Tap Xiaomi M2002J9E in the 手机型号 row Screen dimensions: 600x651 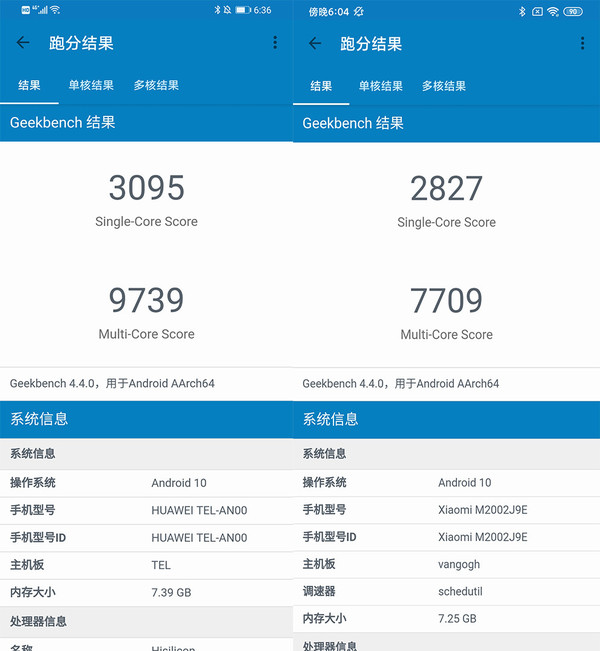pyautogui.click(x=483, y=509)
